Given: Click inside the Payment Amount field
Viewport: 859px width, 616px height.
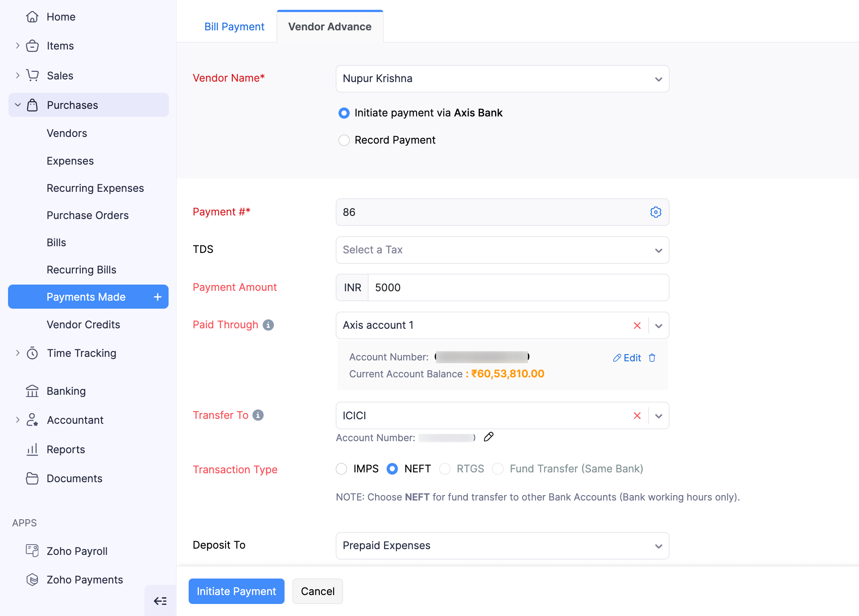Looking at the screenshot, I should [x=491, y=287].
